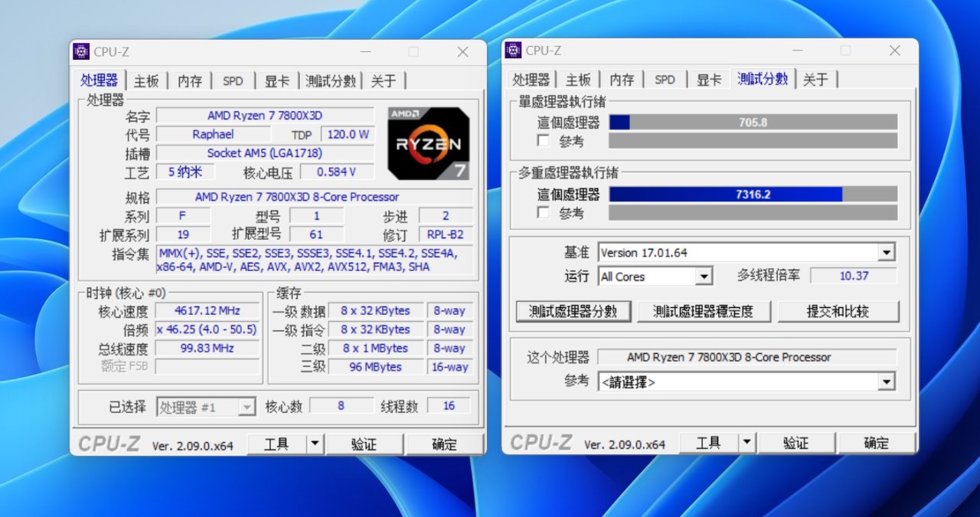Click empty single-thread 參考 reference bar
Screen dimensions: 980x517
tap(753, 141)
